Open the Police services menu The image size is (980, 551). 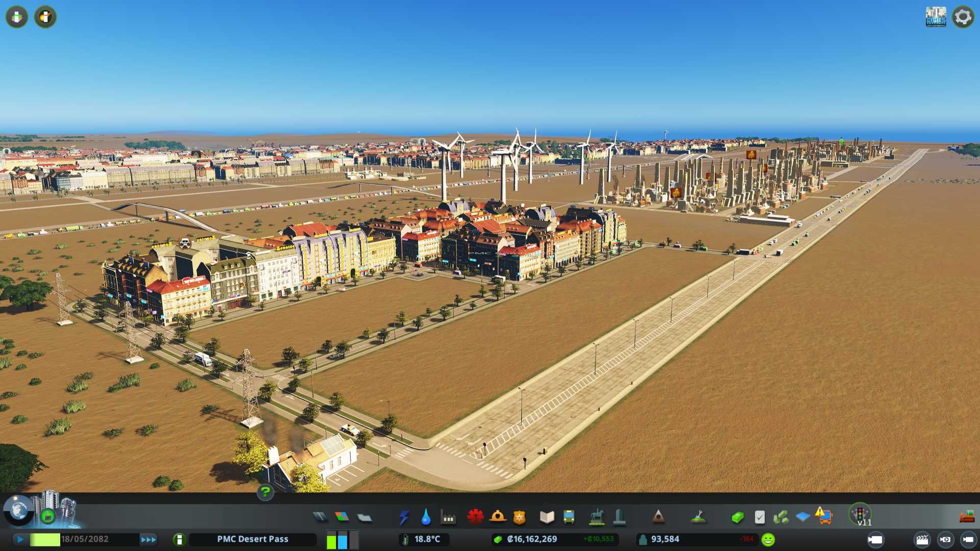click(x=519, y=517)
